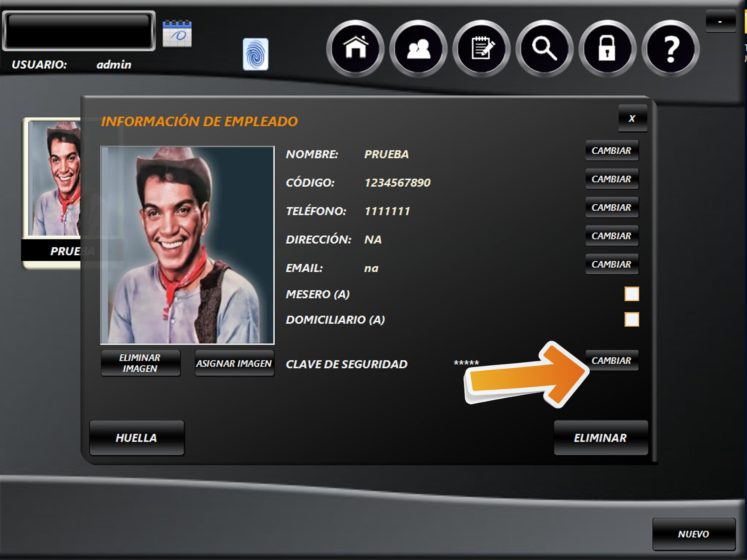This screenshot has width=747, height=560.
Task: Click the notepad edit icon
Action: click(481, 49)
